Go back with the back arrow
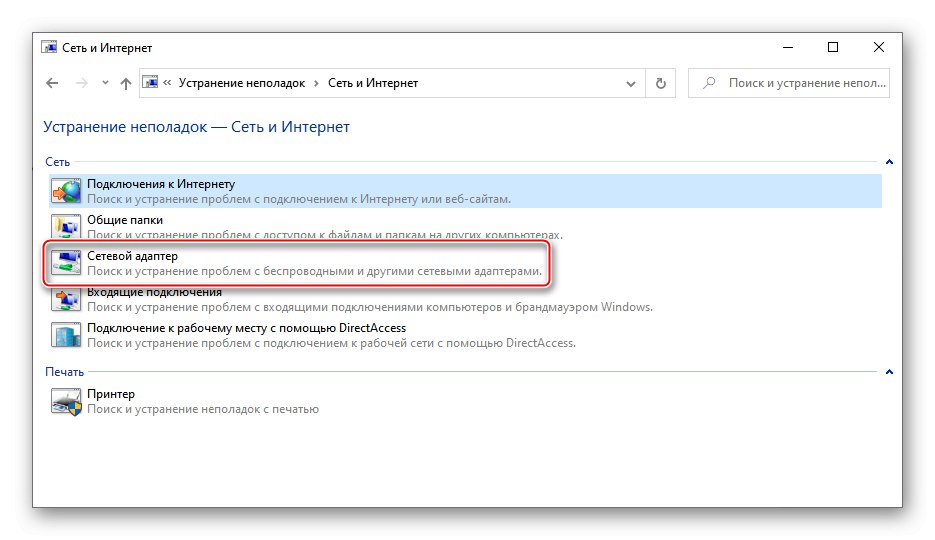 point(52,83)
